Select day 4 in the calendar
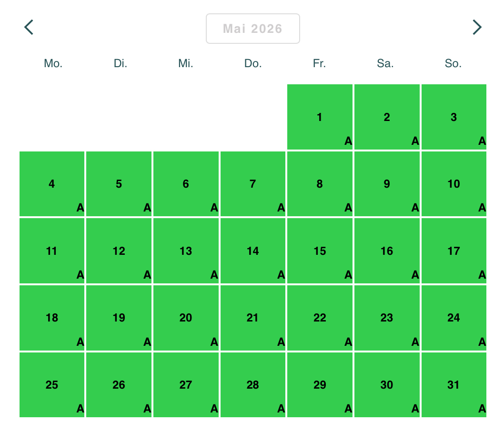This screenshot has height=442, width=504. tap(52, 184)
